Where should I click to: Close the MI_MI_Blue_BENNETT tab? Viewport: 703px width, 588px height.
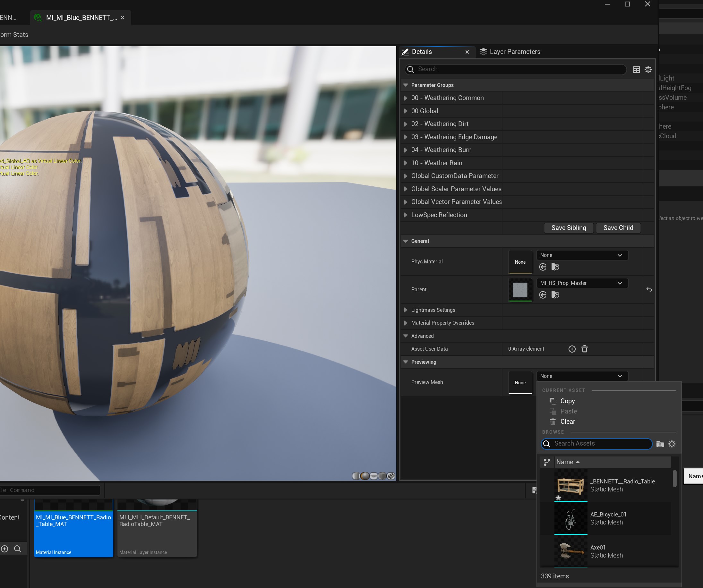coord(123,18)
